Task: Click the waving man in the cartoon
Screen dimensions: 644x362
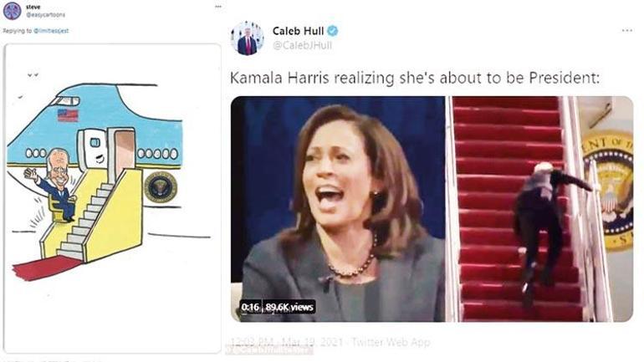Action: pos(54,185)
